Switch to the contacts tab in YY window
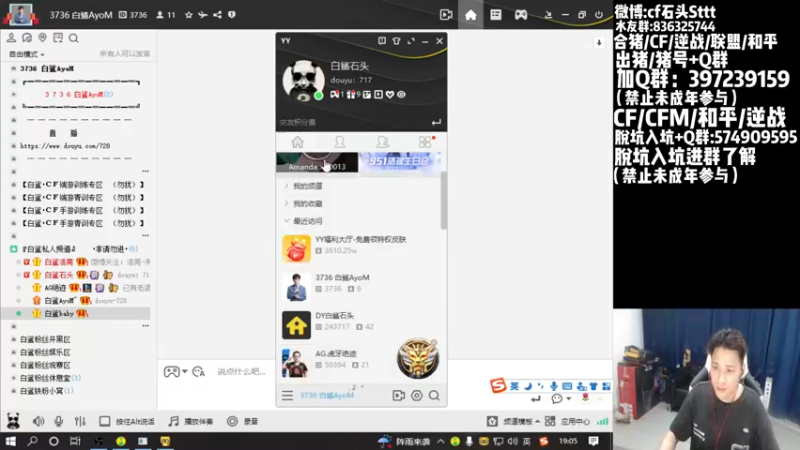This screenshot has height=450, width=800. point(339,142)
